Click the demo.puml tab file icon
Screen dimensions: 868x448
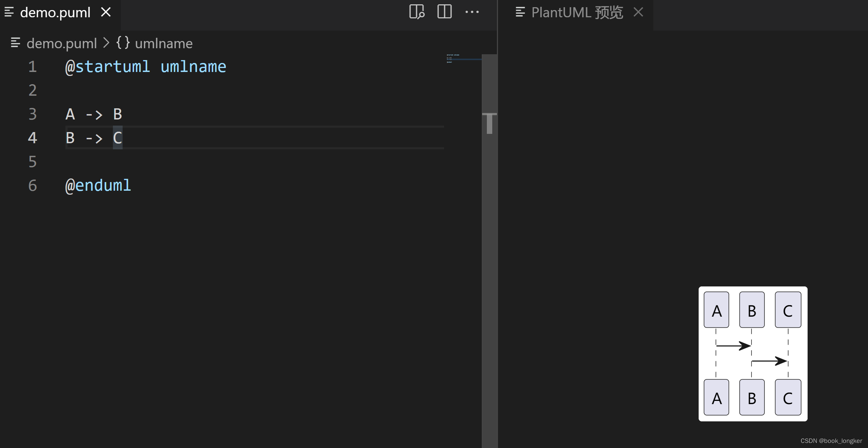pos(9,12)
